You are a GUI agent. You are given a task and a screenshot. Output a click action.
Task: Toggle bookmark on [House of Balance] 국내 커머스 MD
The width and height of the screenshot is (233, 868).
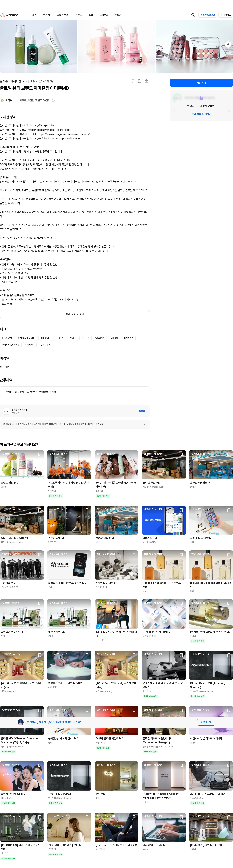[181, 555]
